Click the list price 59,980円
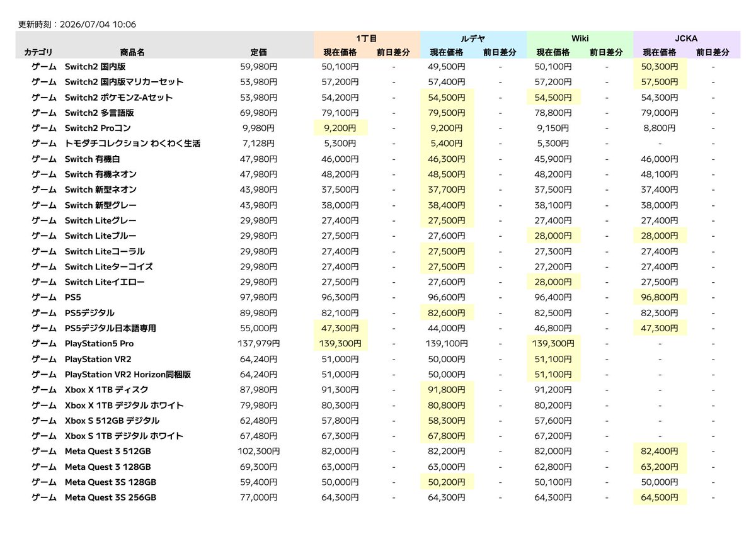Screen dimensions: 756x534 (259, 67)
